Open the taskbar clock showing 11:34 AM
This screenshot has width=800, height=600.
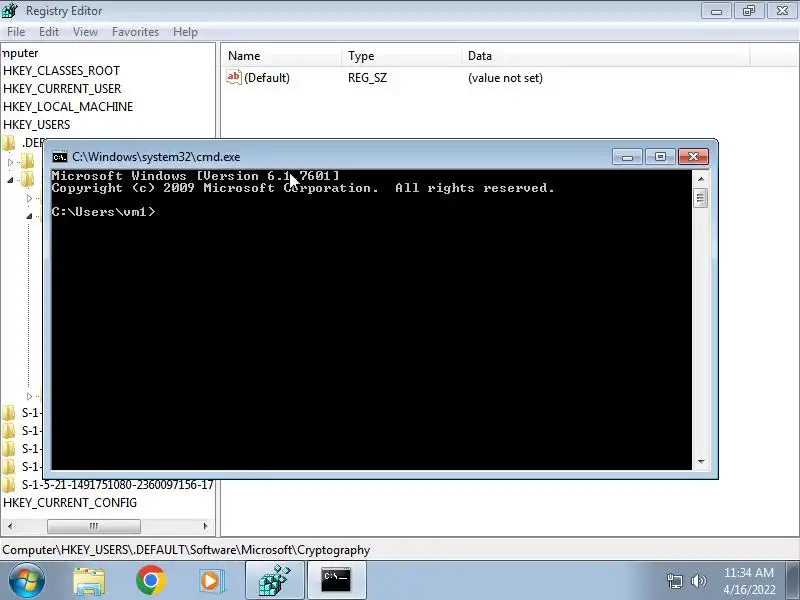[x=748, y=581]
